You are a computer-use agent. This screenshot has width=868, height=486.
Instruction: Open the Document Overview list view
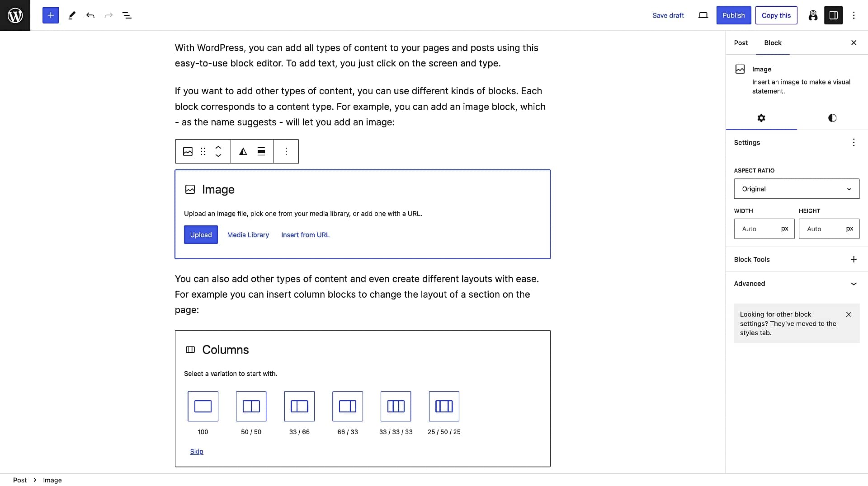(x=127, y=15)
